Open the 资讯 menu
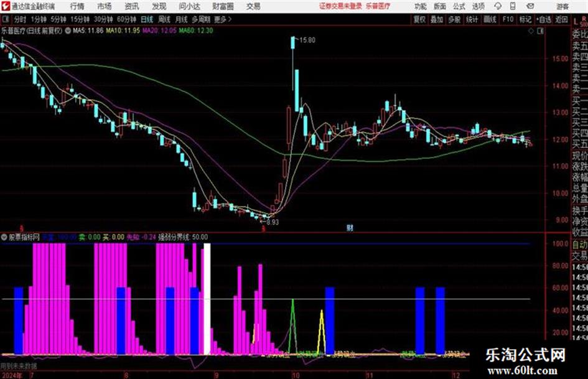588x379 pixels. (132, 6)
